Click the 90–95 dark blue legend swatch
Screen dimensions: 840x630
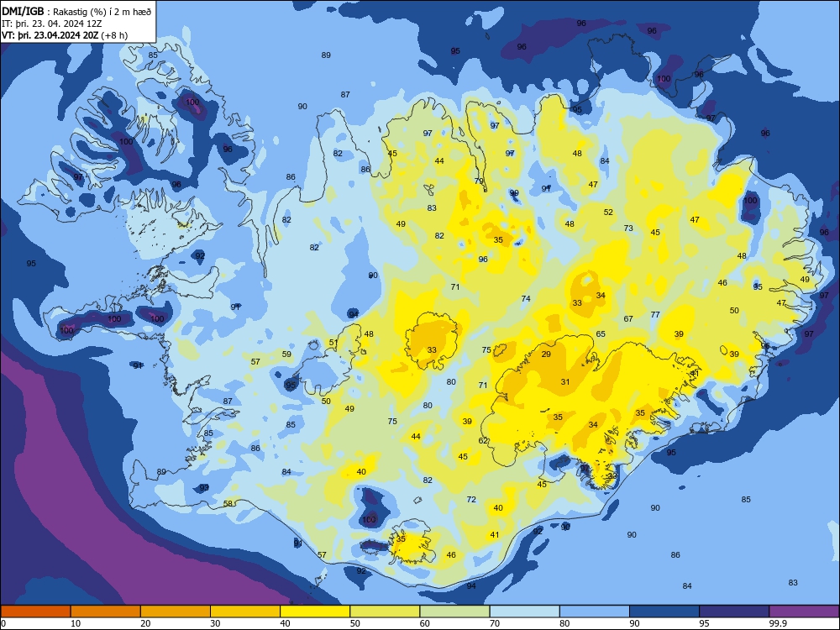click(x=664, y=612)
